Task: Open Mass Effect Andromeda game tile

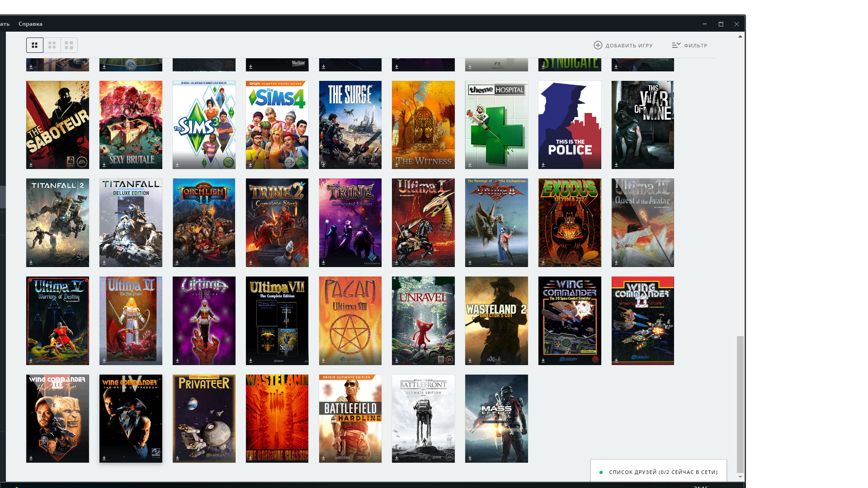Action: [496, 418]
